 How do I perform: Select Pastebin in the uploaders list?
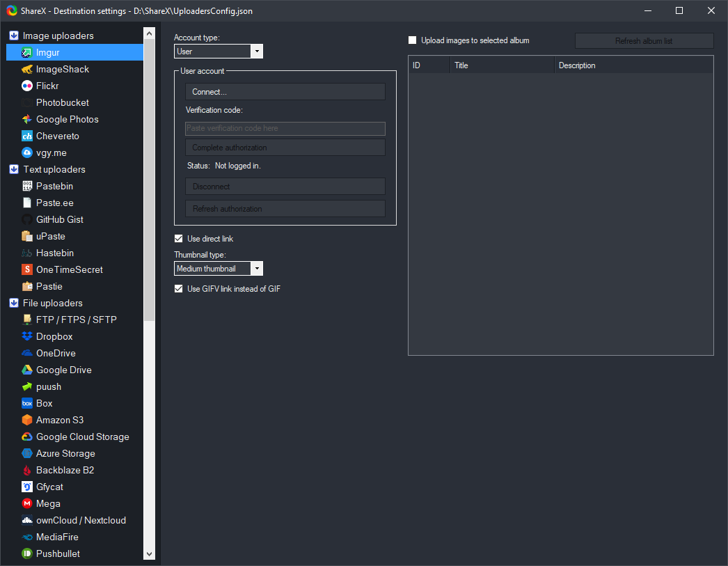pos(54,187)
